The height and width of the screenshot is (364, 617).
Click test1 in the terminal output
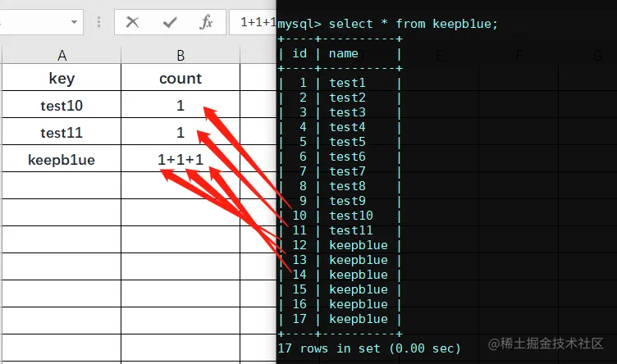pos(347,83)
